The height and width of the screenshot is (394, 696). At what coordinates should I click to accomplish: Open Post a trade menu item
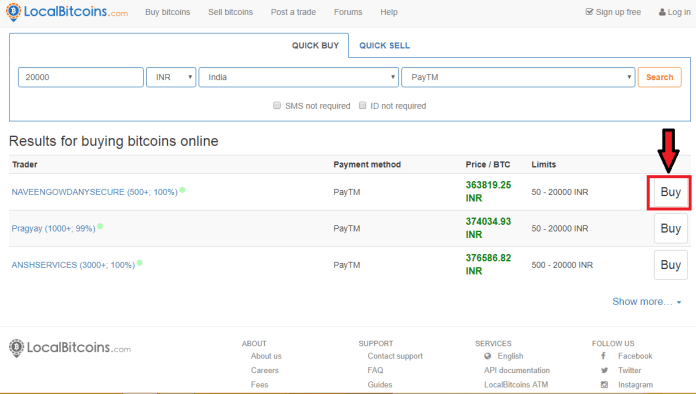pos(293,12)
